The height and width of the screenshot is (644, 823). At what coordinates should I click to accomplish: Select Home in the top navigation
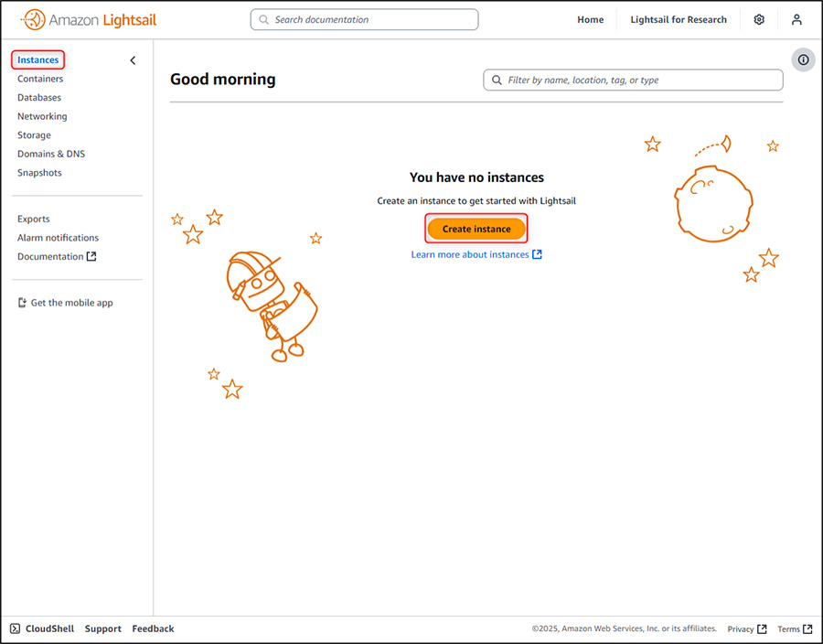(590, 19)
